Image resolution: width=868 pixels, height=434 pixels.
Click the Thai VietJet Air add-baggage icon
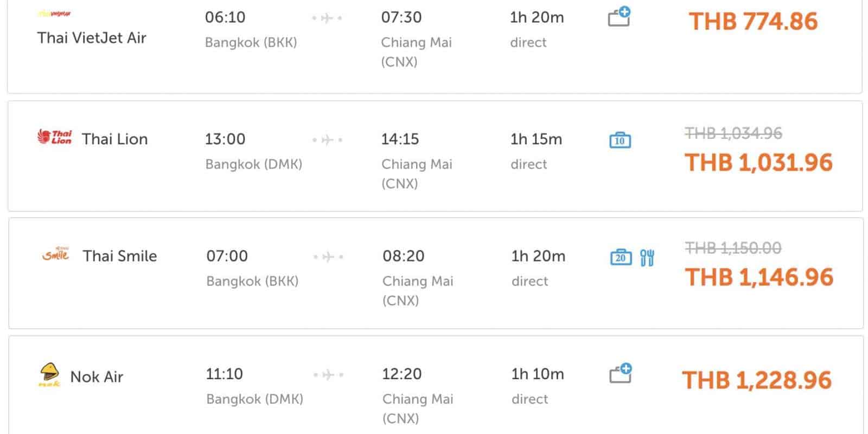618,17
